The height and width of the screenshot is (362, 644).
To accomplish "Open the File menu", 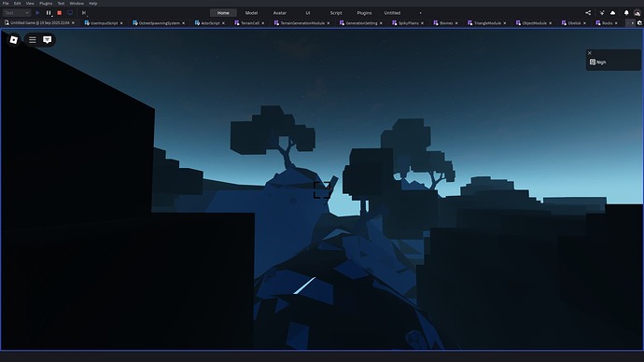I will coord(6,4).
